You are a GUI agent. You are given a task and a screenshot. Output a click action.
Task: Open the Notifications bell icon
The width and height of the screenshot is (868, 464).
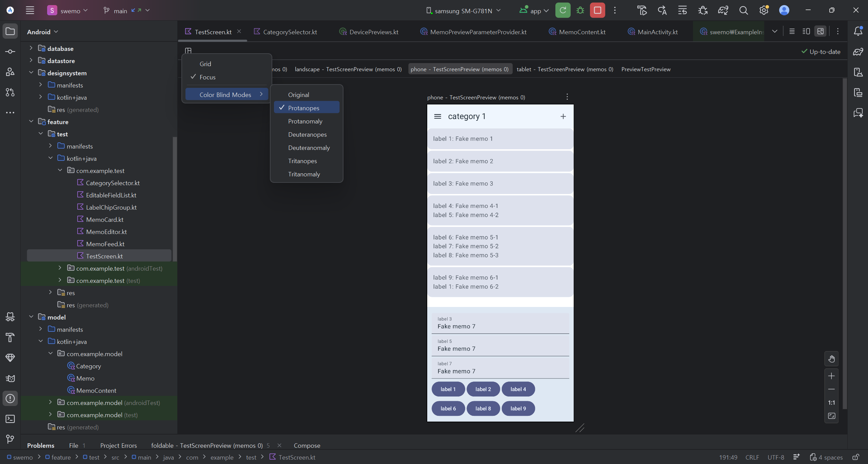858,31
